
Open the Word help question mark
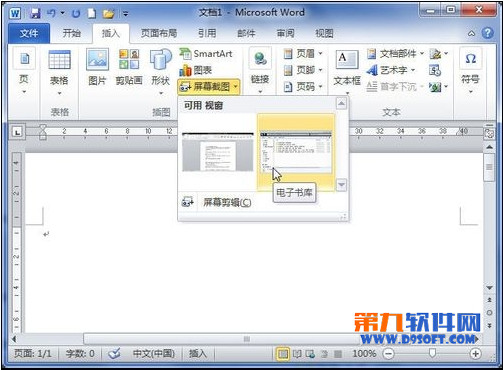[488, 33]
